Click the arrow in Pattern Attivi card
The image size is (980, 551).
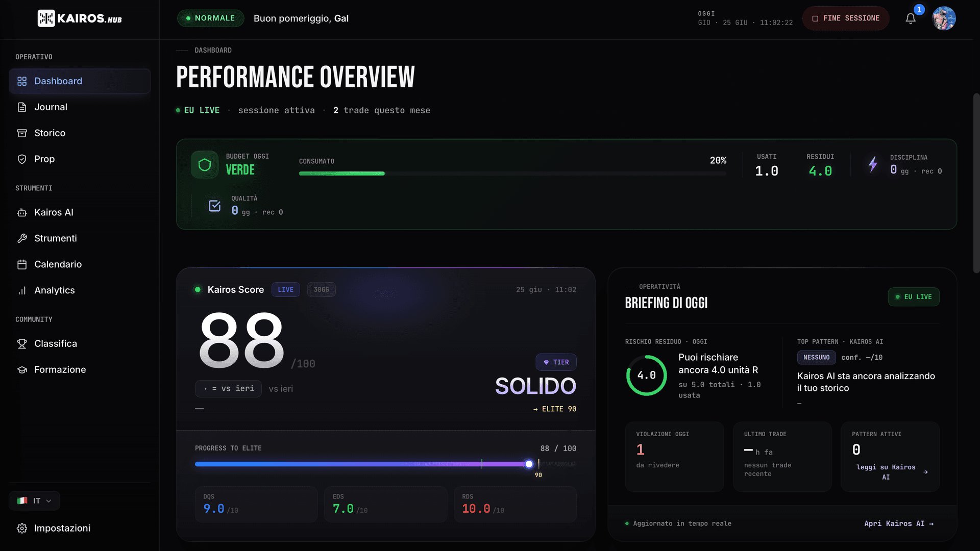click(926, 472)
